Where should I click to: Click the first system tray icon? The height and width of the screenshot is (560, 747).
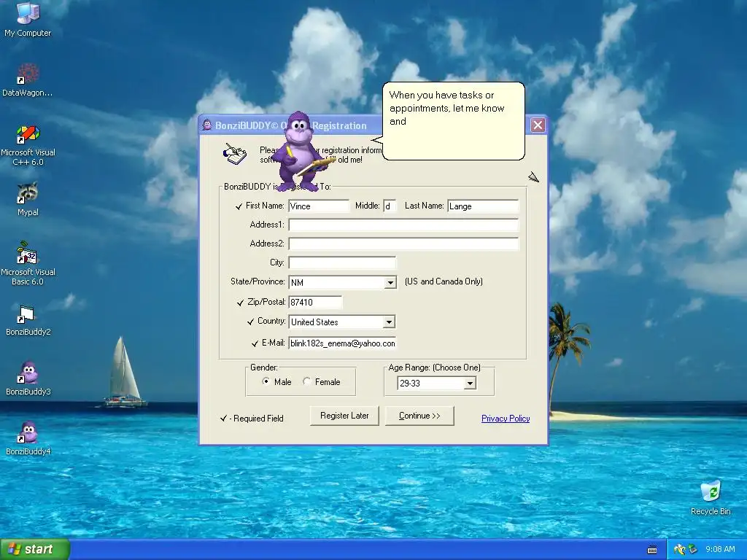[679, 550]
